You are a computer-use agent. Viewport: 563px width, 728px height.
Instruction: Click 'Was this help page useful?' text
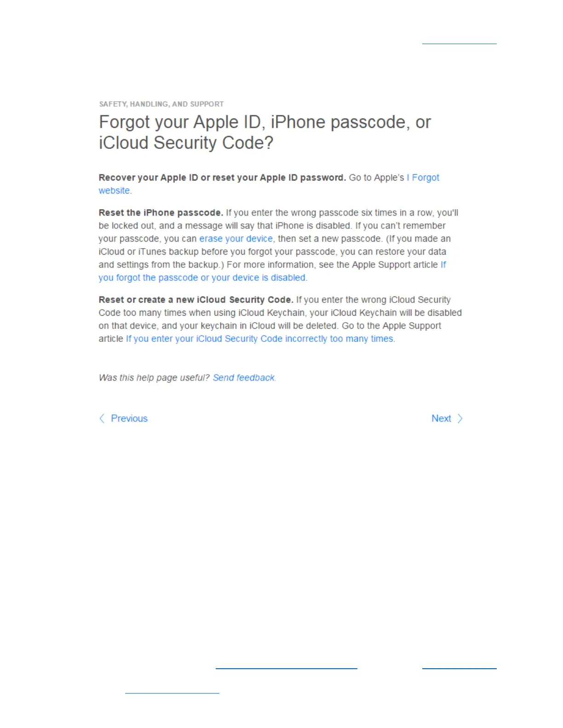(154, 377)
